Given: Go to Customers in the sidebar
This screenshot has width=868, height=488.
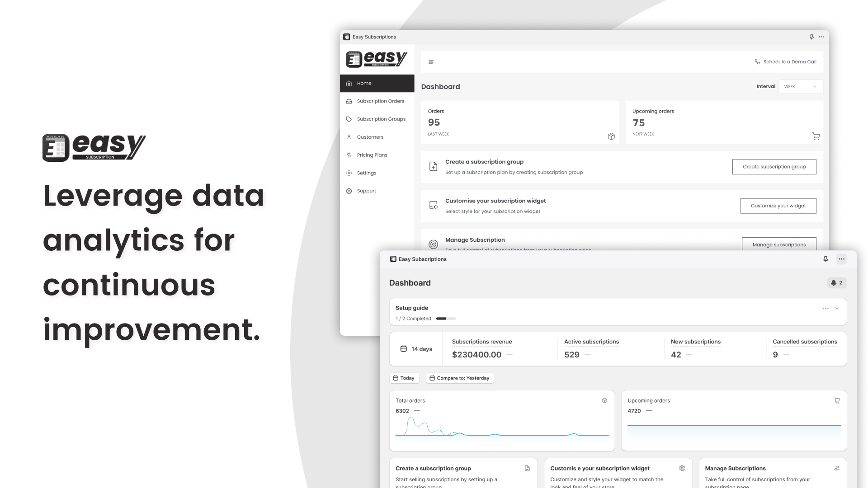Looking at the screenshot, I should pos(377,137).
